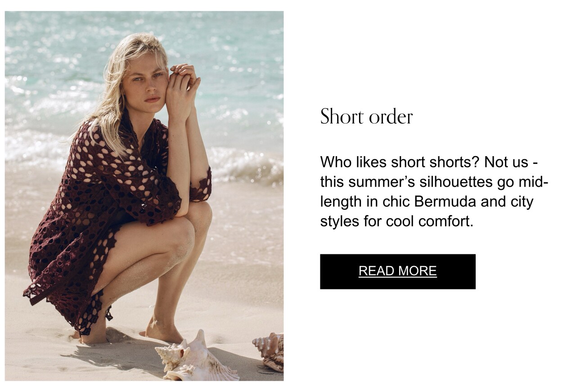Click the READ MORE button
Image resolution: width=576 pixels, height=392 pixels.
[x=397, y=271]
